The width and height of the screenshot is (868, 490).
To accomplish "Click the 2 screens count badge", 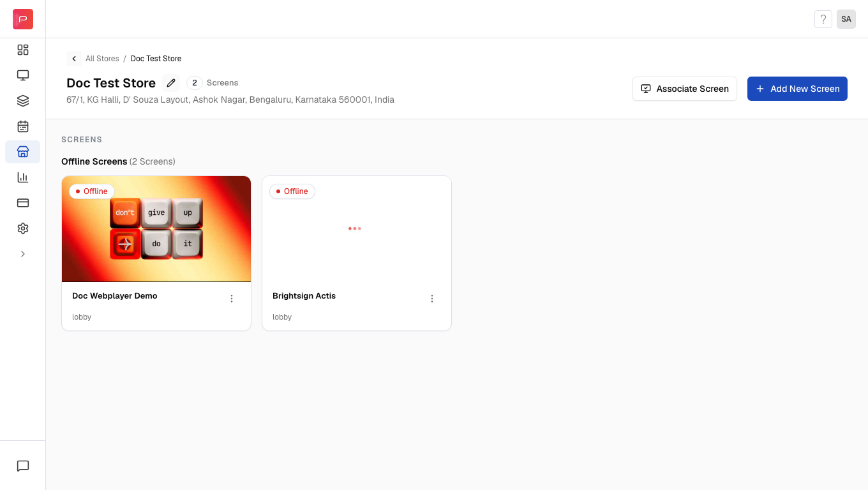I will (195, 83).
